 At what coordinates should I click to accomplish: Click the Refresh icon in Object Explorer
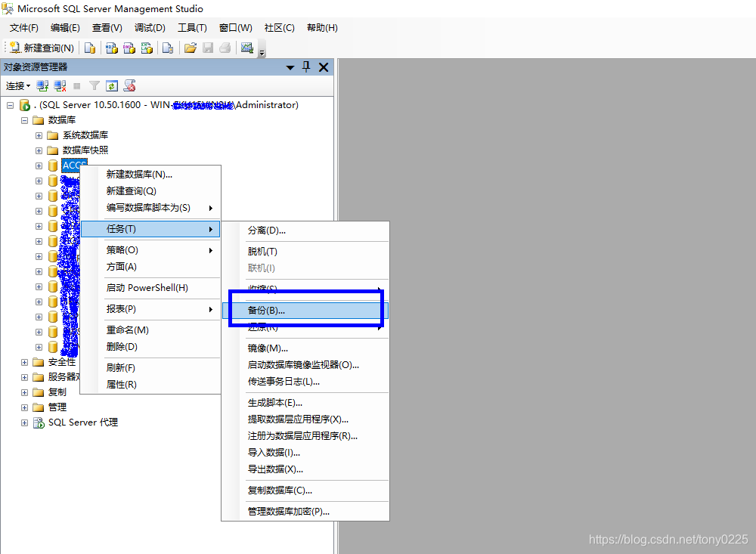112,86
